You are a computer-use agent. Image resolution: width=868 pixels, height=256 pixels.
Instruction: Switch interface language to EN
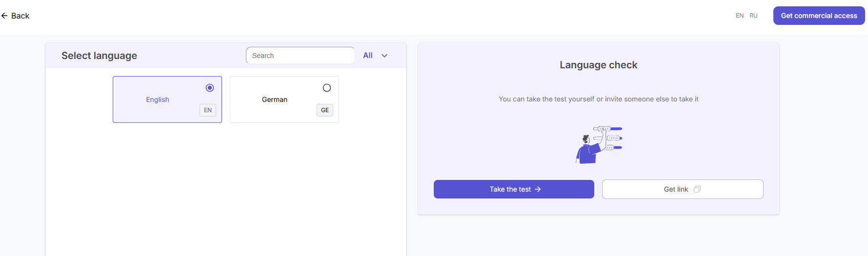(740, 16)
